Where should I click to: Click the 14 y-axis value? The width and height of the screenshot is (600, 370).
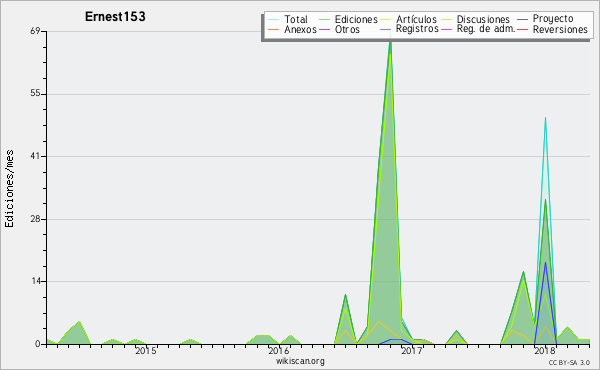[x=35, y=281]
